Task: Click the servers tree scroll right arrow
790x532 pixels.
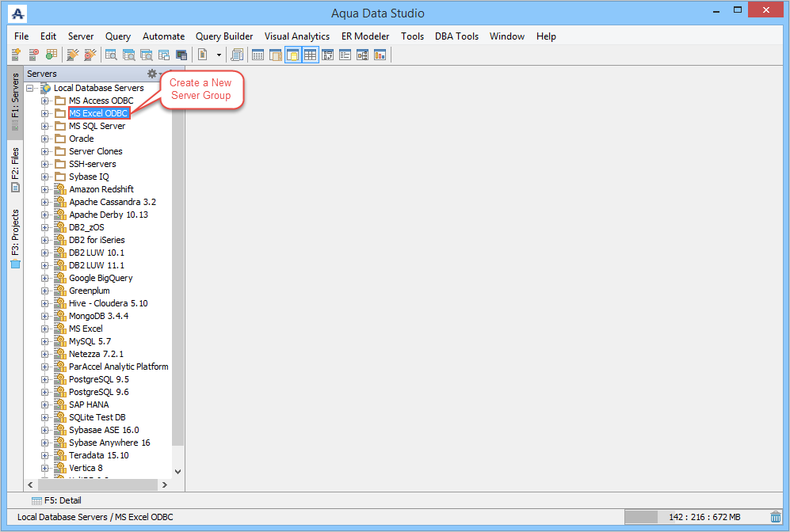Action: [x=165, y=484]
